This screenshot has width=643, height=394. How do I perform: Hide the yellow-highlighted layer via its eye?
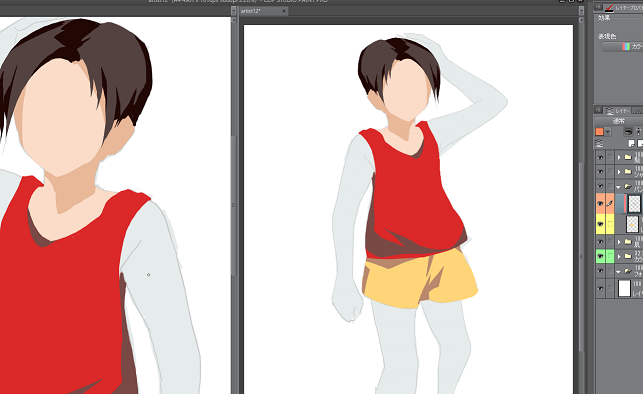(600, 224)
